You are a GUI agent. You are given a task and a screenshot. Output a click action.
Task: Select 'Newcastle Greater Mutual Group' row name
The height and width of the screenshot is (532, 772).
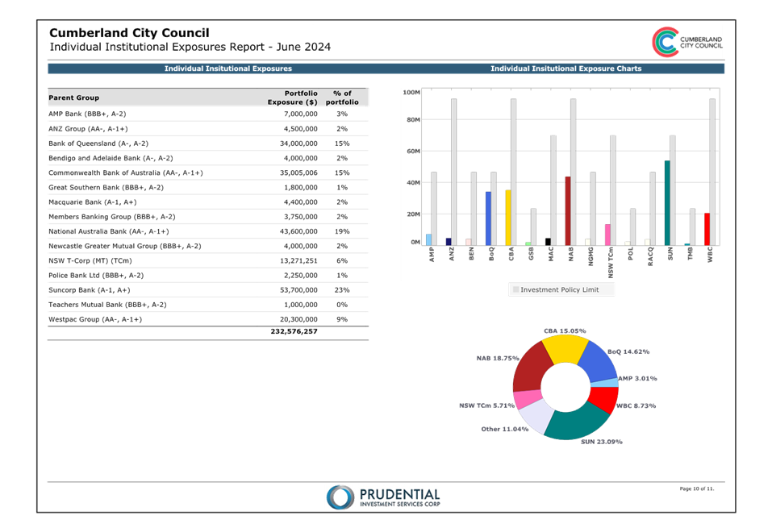tap(124, 246)
